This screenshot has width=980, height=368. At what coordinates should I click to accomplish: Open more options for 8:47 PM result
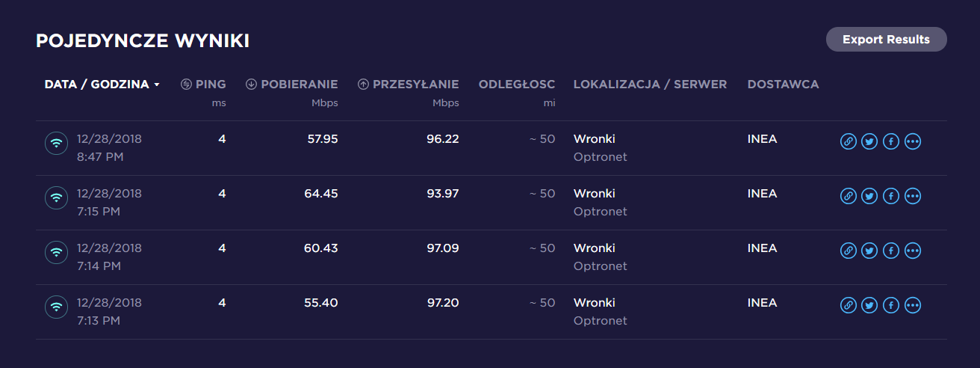(x=912, y=141)
